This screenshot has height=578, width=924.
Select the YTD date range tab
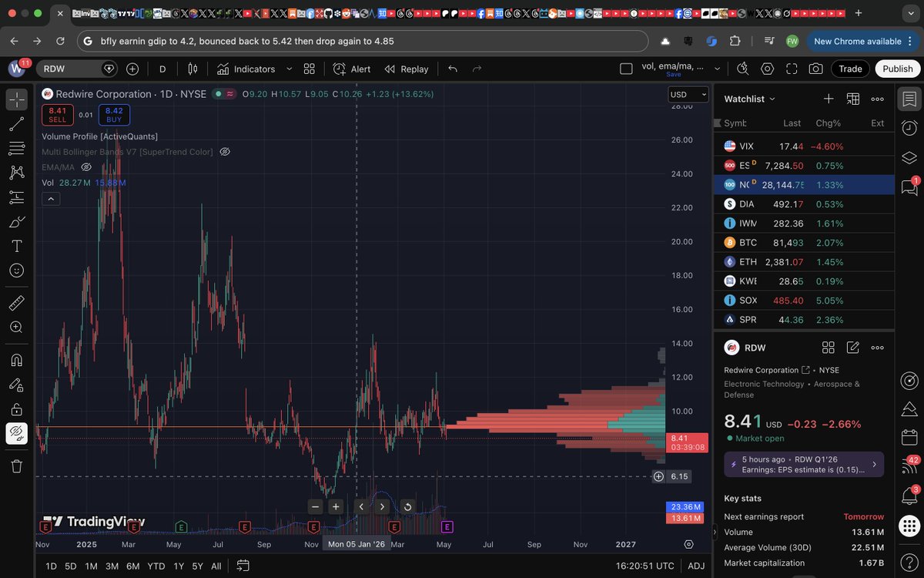156,566
